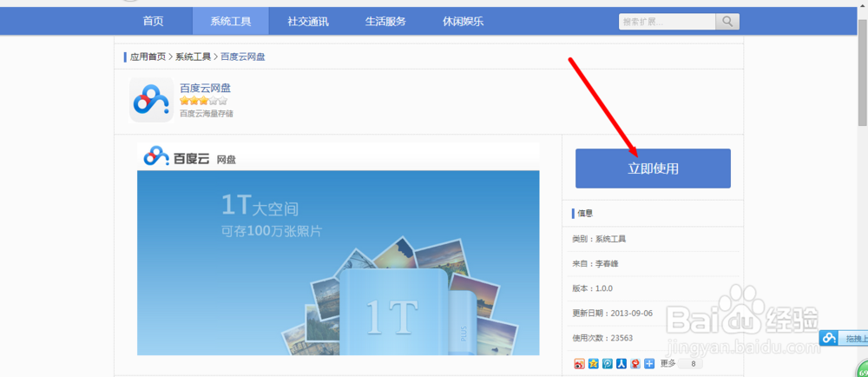
Task: Share to QQ Zone star icon
Action: click(594, 364)
